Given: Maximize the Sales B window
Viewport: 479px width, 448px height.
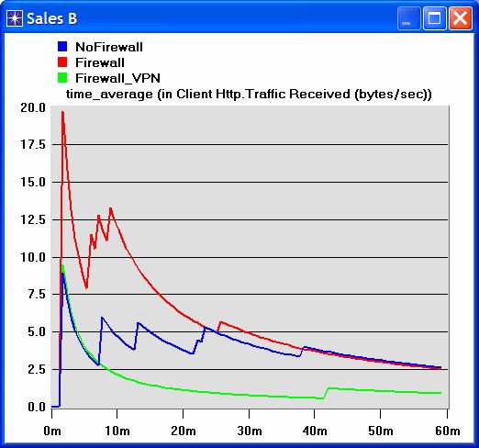Looking at the screenshot, I should tap(435, 18).
